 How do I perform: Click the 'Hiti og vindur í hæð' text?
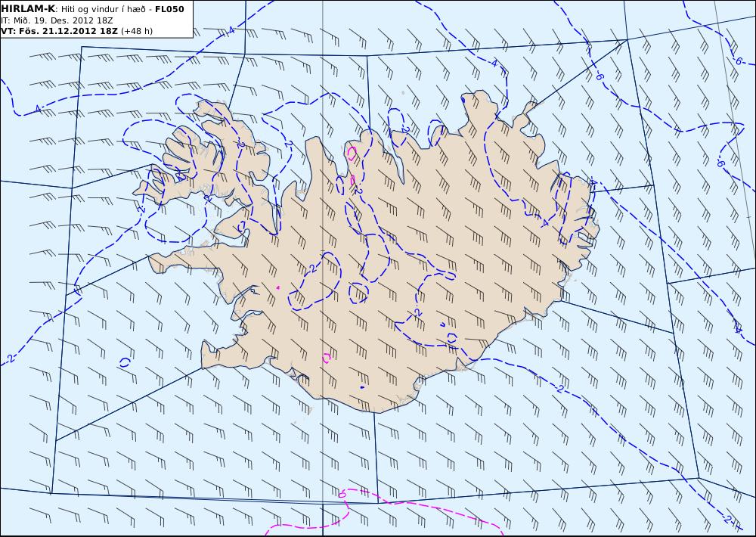(103, 10)
